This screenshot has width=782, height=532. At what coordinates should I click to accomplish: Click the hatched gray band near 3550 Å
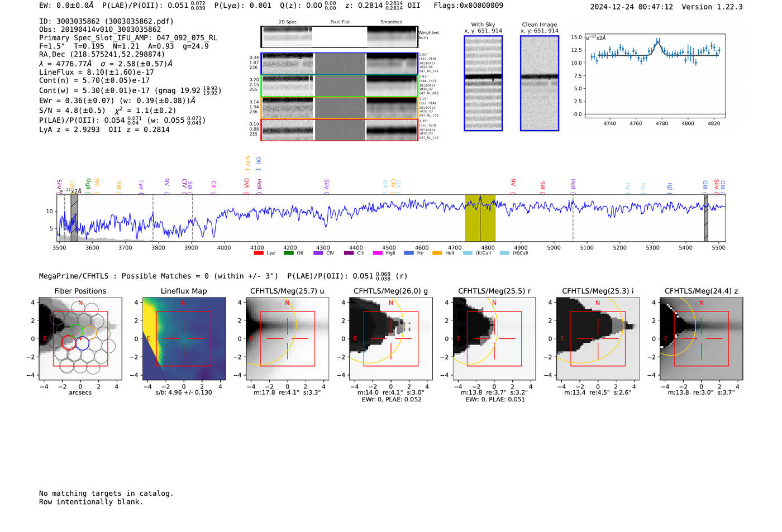point(74,218)
